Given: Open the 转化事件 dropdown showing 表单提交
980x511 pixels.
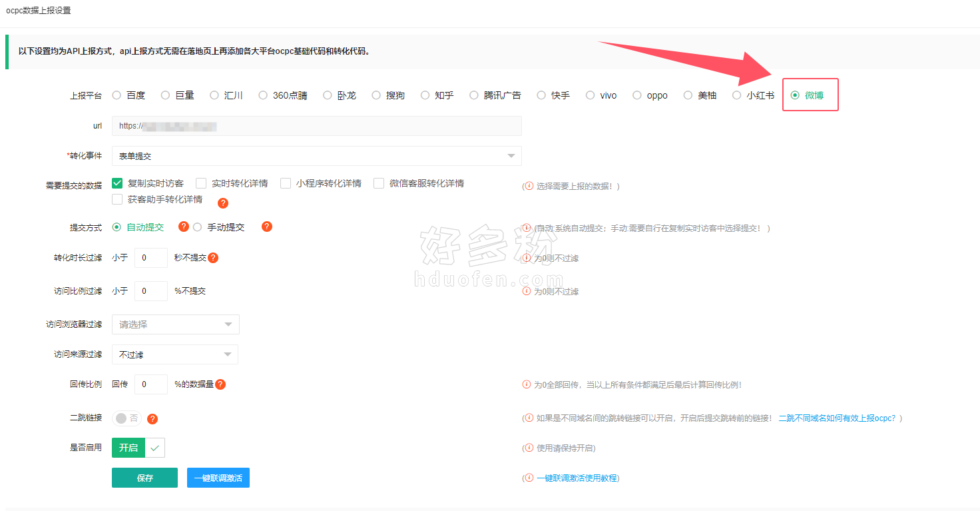Looking at the screenshot, I should [x=317, y=156].
